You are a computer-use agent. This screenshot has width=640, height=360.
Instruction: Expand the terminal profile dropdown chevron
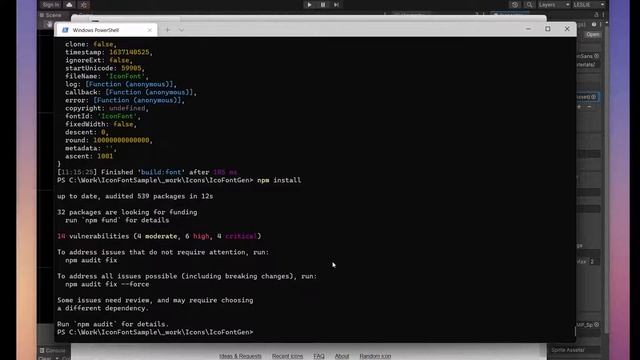[x=181, y=30]
